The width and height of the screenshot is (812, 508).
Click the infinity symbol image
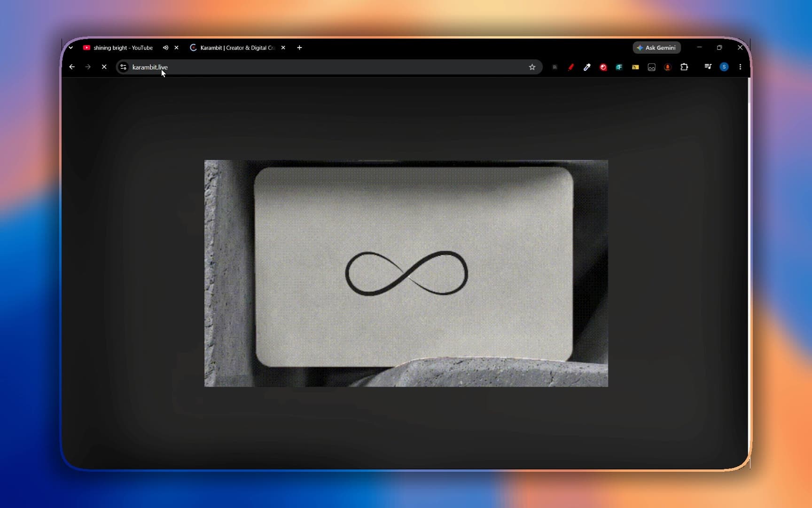(406, 273)
